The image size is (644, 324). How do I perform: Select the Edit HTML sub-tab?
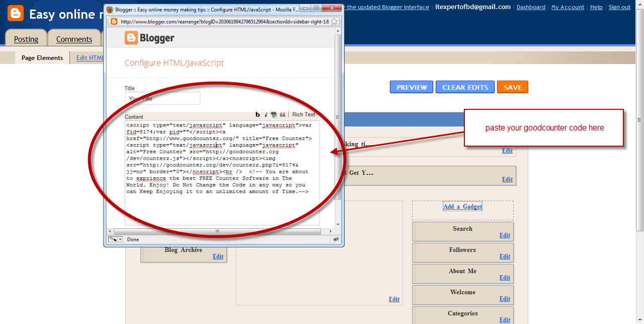tap(90, 58)
